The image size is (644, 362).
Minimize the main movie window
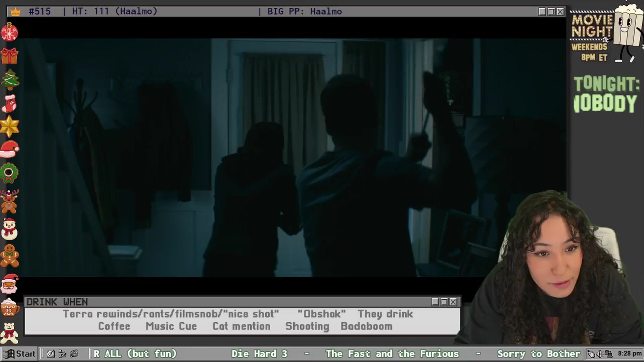coord(542,12)
